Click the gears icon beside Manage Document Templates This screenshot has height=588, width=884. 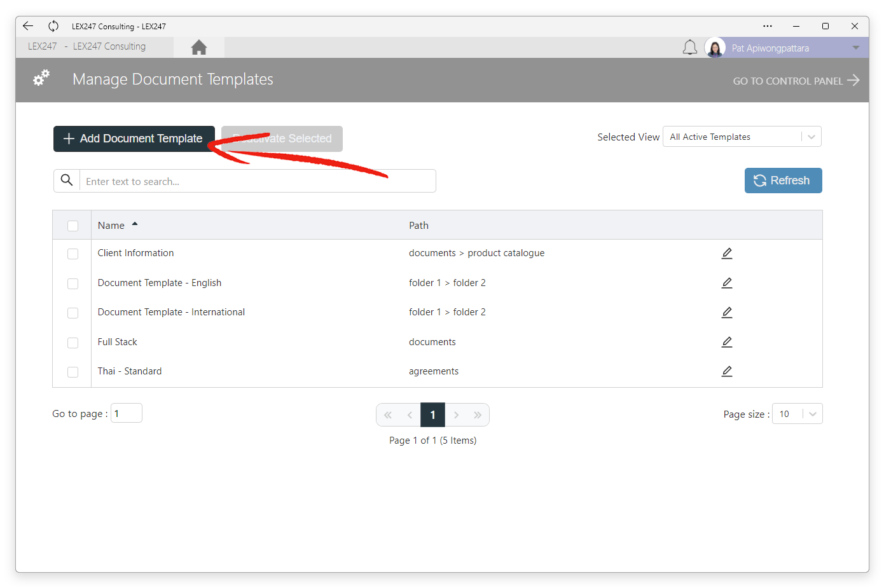point(41,78)
